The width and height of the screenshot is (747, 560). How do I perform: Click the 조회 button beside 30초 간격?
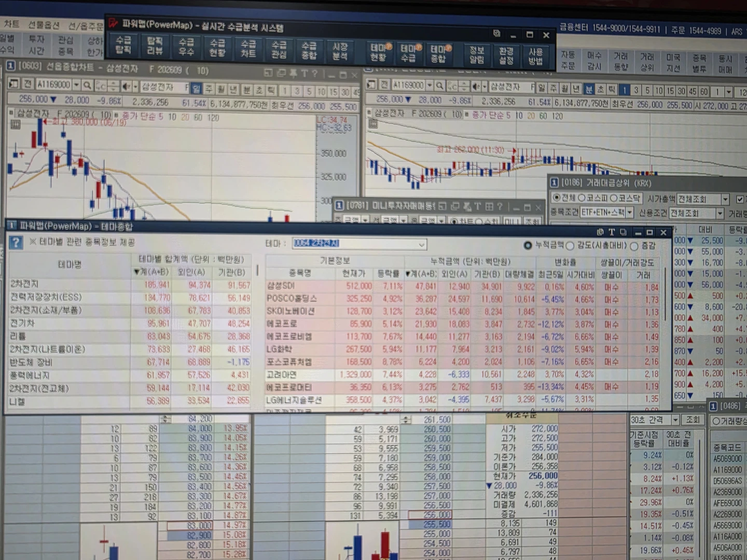(x=693, y=419)
